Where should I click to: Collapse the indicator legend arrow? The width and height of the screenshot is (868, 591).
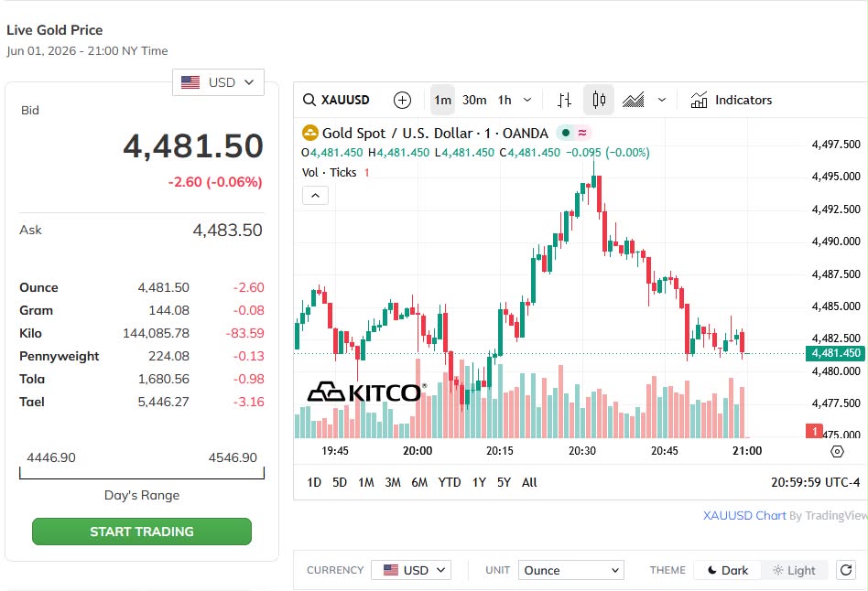[x=315, y=196]
